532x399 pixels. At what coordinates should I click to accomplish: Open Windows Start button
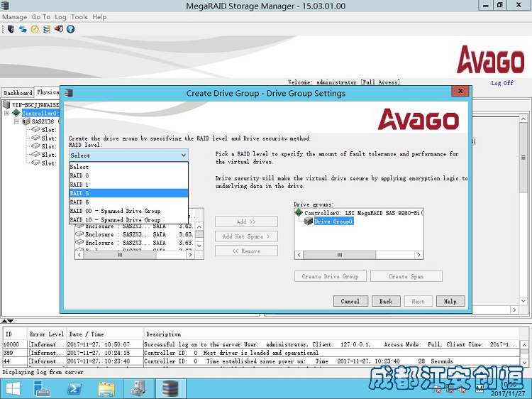(x=13, y=389)
